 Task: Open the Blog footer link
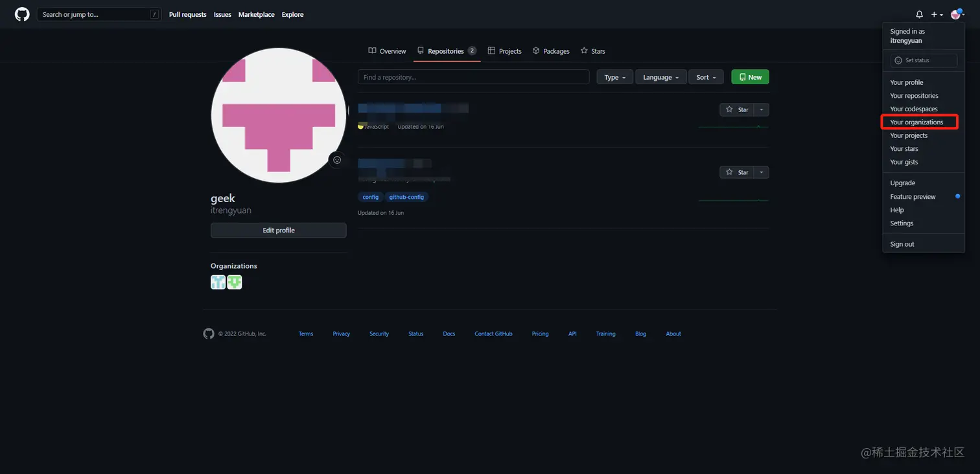640,334
